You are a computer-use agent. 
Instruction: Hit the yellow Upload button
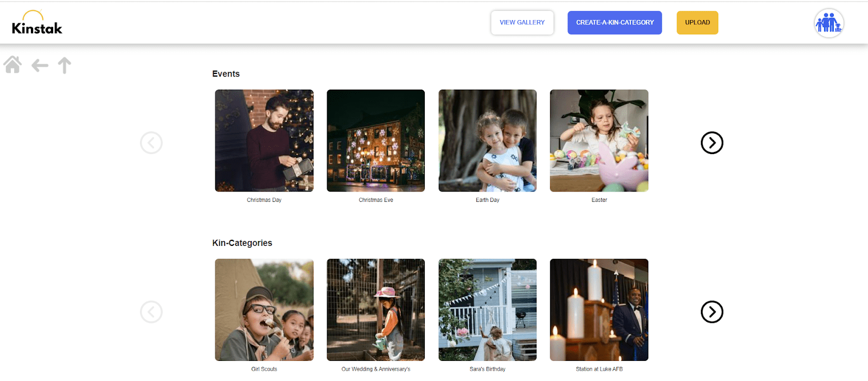[x=697, y=23]
